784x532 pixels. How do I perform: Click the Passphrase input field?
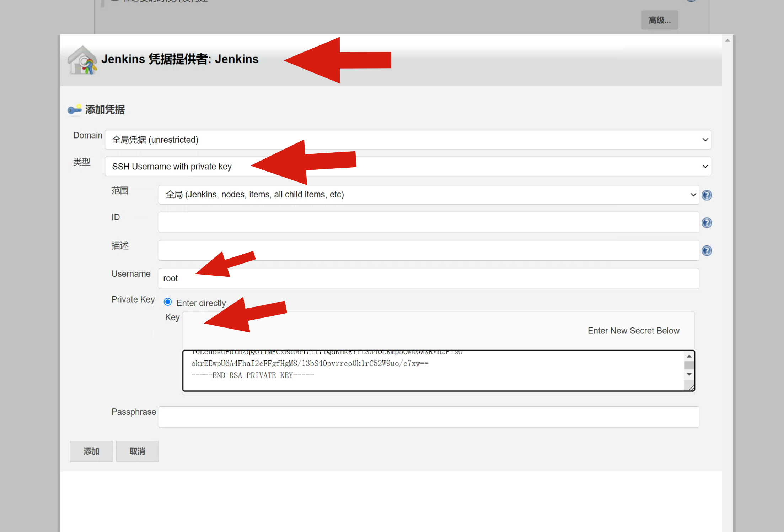(428, 417)
